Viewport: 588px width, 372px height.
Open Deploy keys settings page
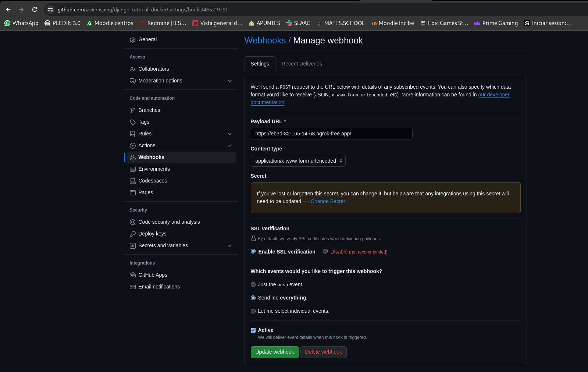click(x=181, y=234)
